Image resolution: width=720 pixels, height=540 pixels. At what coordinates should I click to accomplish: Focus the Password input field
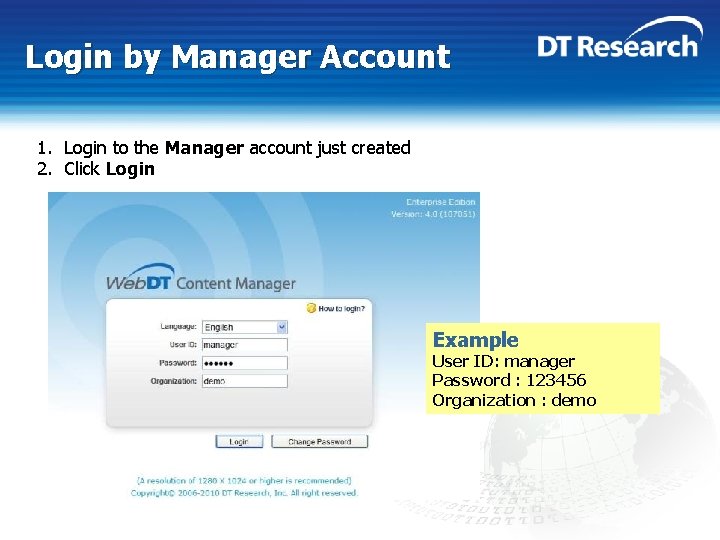tap(245, 363)
